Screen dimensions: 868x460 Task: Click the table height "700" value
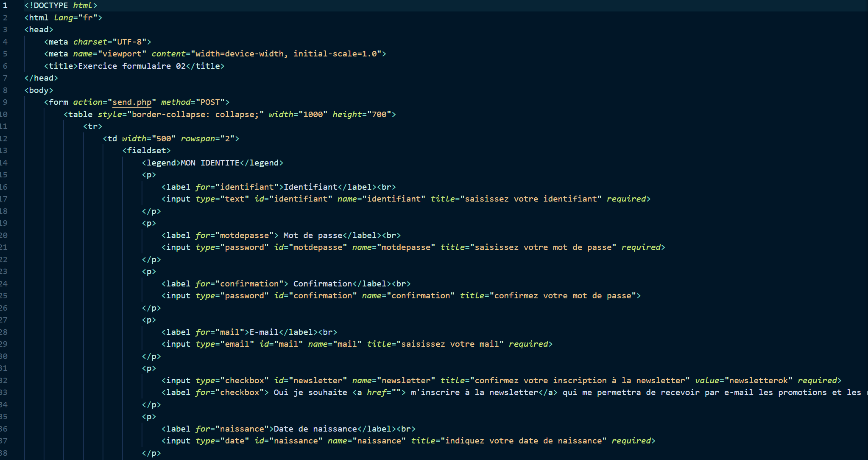(x=379, y=115)
